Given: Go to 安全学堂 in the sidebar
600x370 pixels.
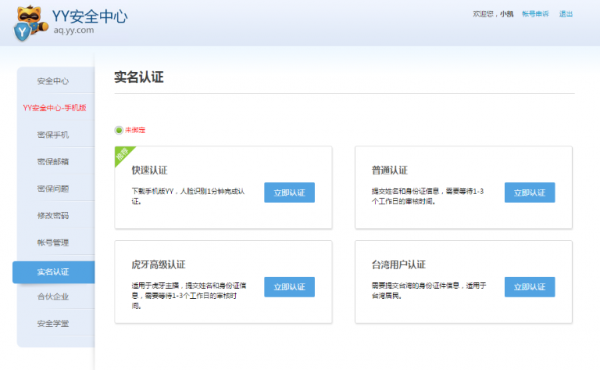Looking at the screenshot, I should (x=53, y=324).
